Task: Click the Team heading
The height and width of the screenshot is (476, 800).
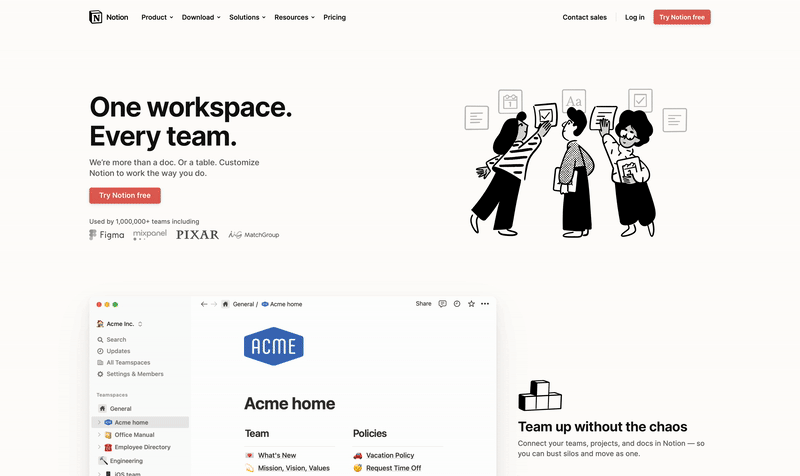Action: coord(257,433)
